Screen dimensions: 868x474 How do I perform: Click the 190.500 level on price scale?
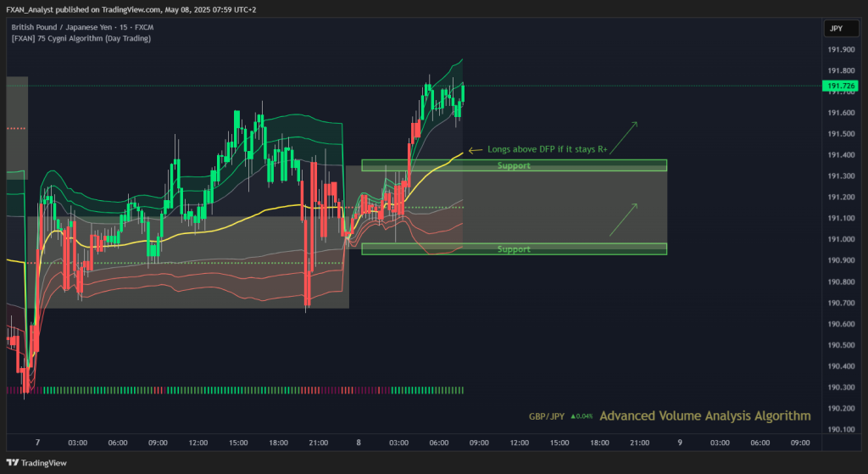pos(841,345)
